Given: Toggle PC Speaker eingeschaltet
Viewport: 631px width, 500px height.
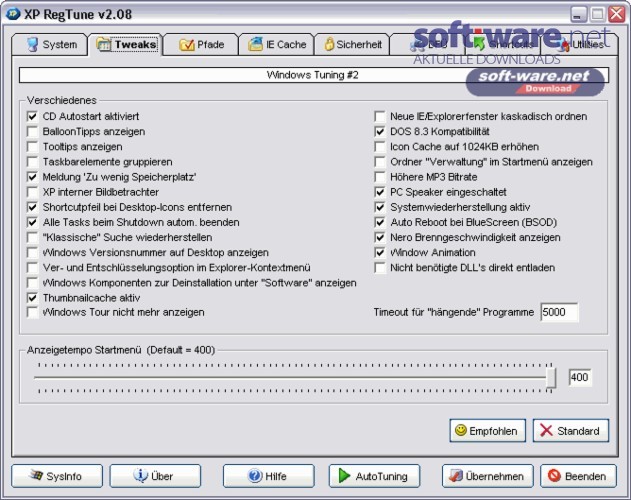Looking at the screenshot, I should point(379,192).
